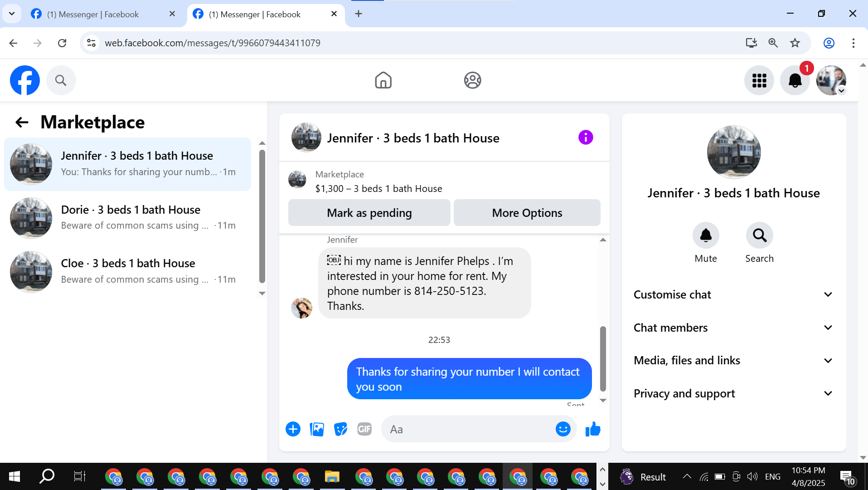Open the $1,300 listing link
868x490 pixels.
[x=378, y=188]
